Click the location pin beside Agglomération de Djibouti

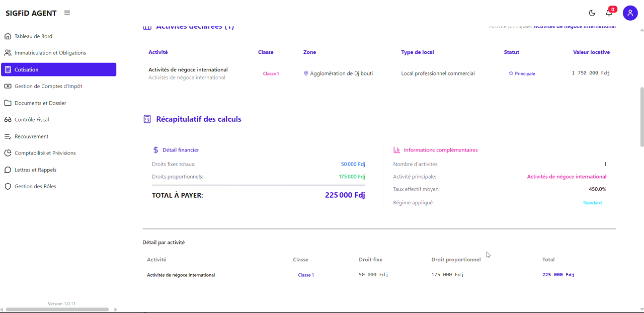tap(305, 73)
